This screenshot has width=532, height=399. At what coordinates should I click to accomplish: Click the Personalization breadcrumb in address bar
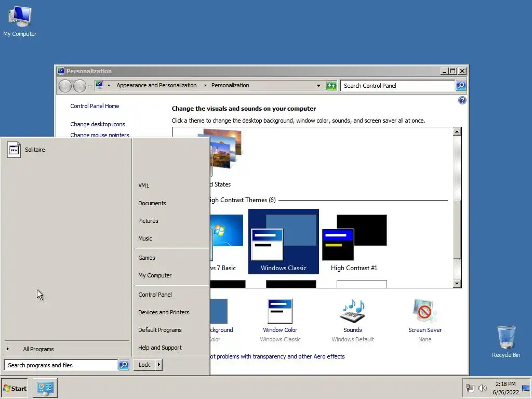pos(230,86)
